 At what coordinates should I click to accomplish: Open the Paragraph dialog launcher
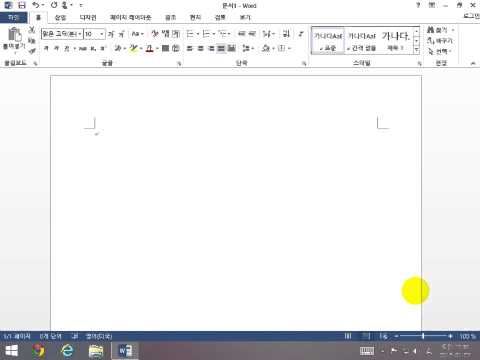click(304, 63)
